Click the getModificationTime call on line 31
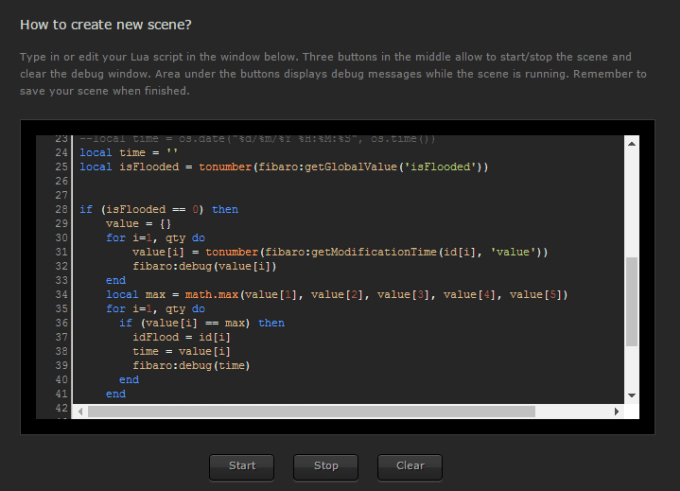Image resolution: width=680 pixels, height=491 pixels. [374, 252]
